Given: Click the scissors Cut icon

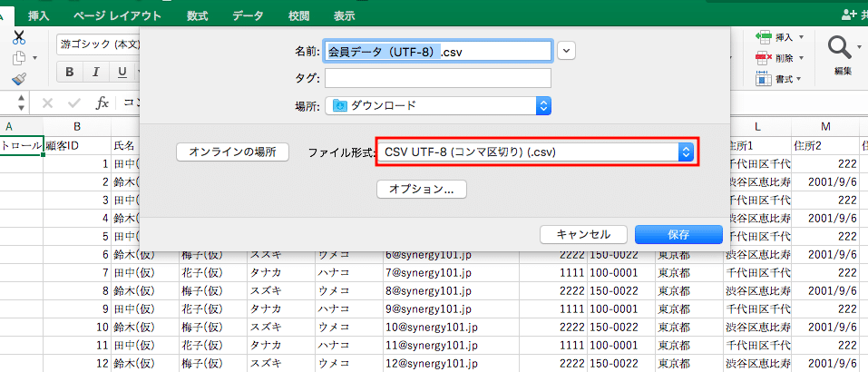Looking at the screenshot, I should pos(19,37).
